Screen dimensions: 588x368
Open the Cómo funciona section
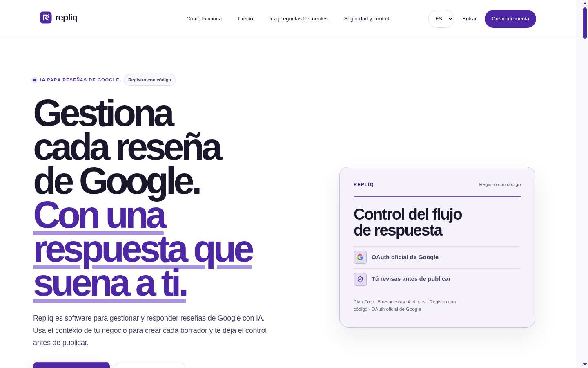(x=204, y=19)
